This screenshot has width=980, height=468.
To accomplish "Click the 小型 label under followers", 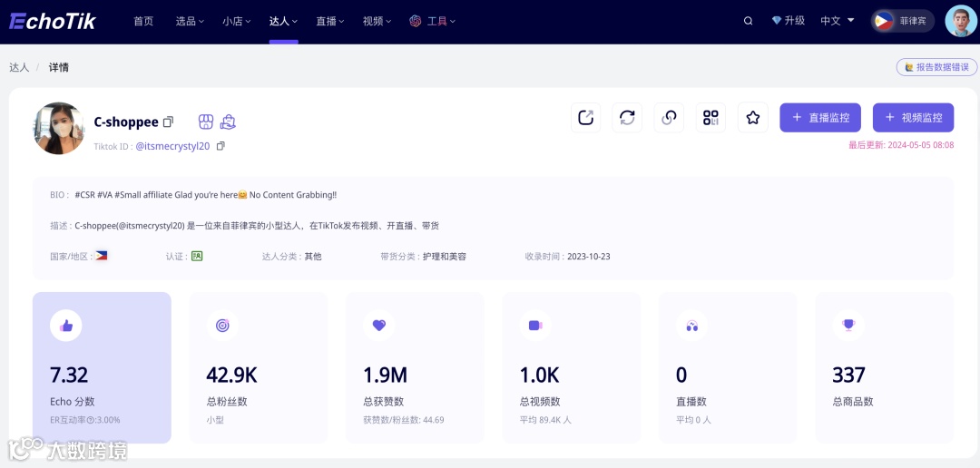I will coord(215,420).
